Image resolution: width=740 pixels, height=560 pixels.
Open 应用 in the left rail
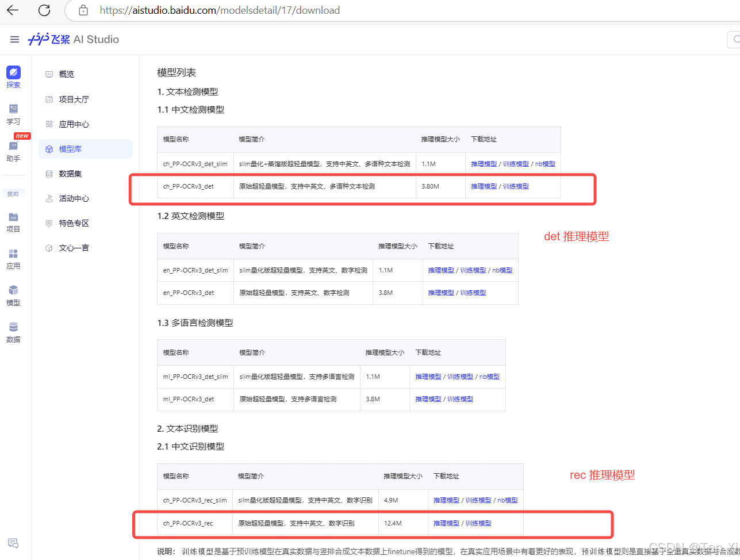coord(13,259)
